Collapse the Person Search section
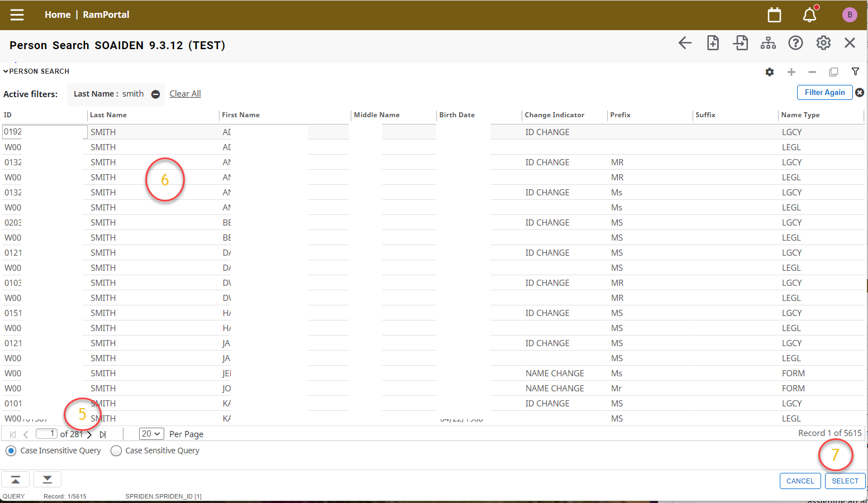 point(6,71)
